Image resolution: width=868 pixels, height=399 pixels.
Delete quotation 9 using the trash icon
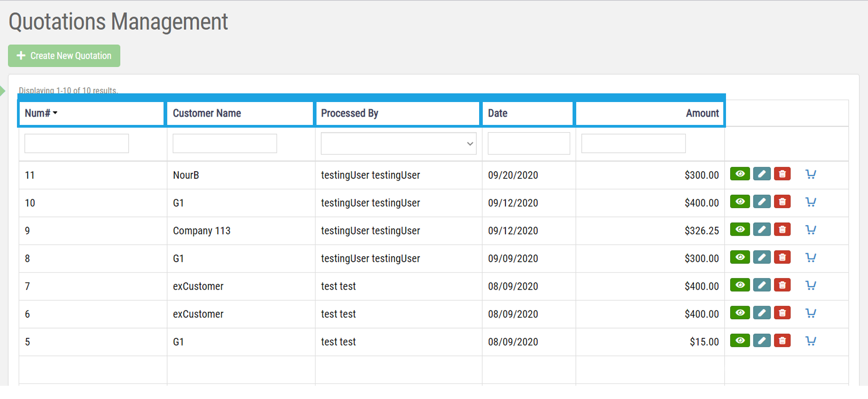tap(782, 230)
